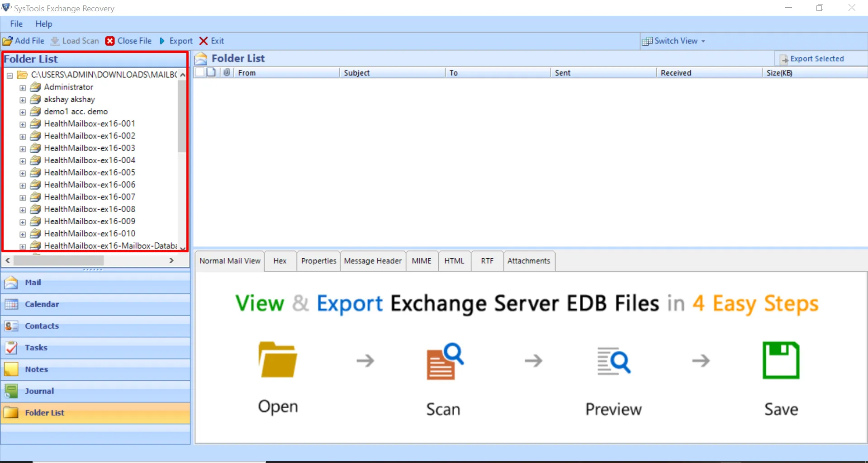Select HealthMailbox-ex16-009 in folder tree
The height and width of the screenshot is (463, 868).
[x=90, y=222]
